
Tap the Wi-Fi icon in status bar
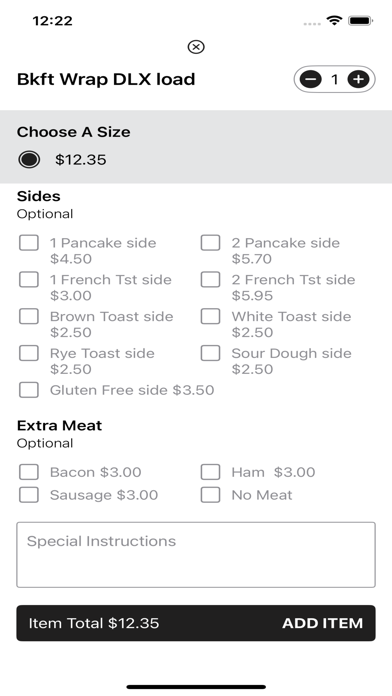pyautogui.click(x=334, y=20)
